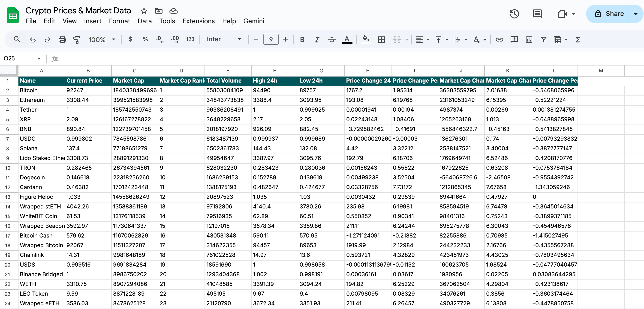Toggle bold formatting
The width and height of the screenshot is (644, 309).
[x=302, y=39]
